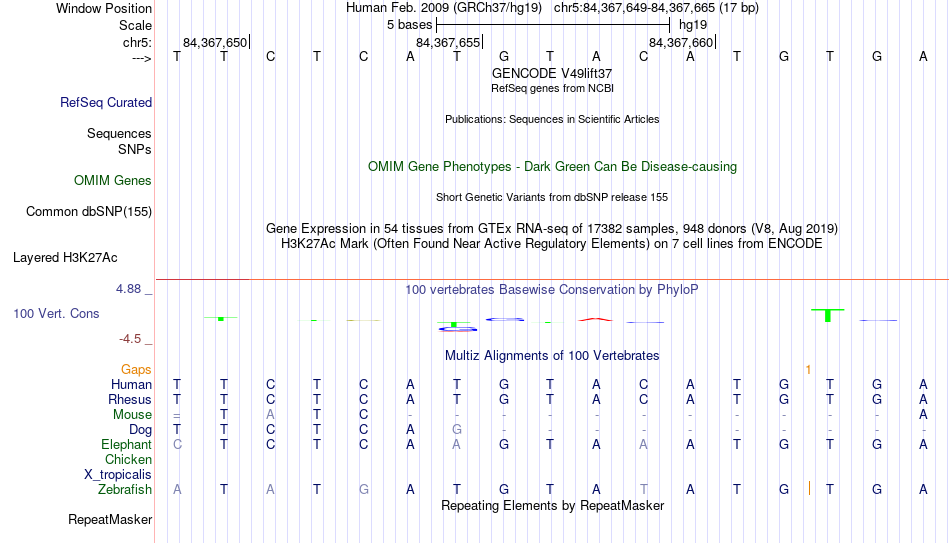Click the H3K27Ac Mark ENCODE title
This screenshot has height=543, width=950.
[552, 244]
